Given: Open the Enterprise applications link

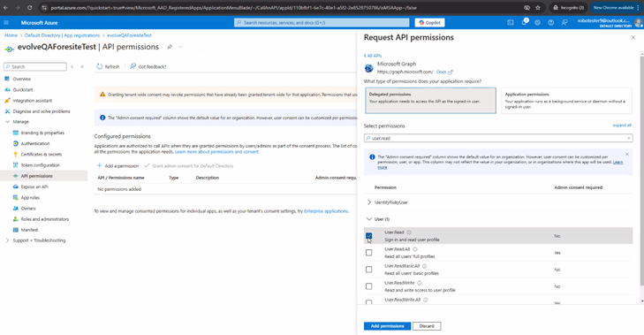Looking at the screenshot, I should pyautogui.click(x=326, y=211).
